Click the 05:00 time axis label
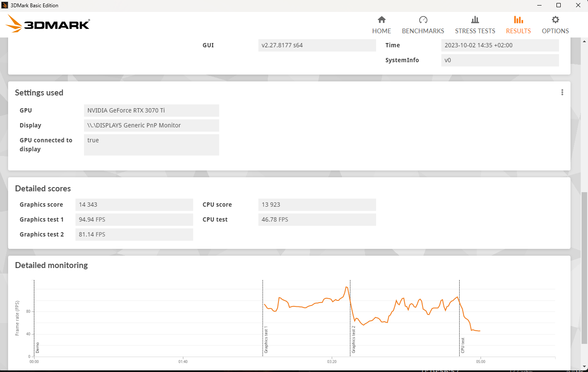 coord(481,362)
